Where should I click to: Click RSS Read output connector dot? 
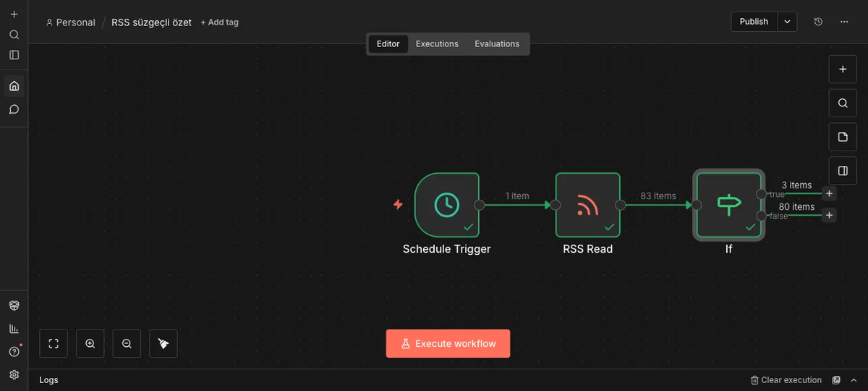coord(620,205)
